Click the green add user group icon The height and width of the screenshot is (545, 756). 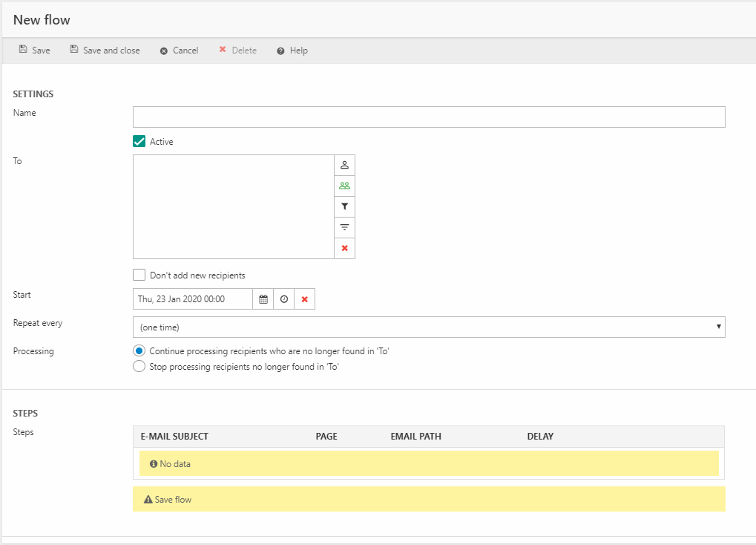click(344, 186)
